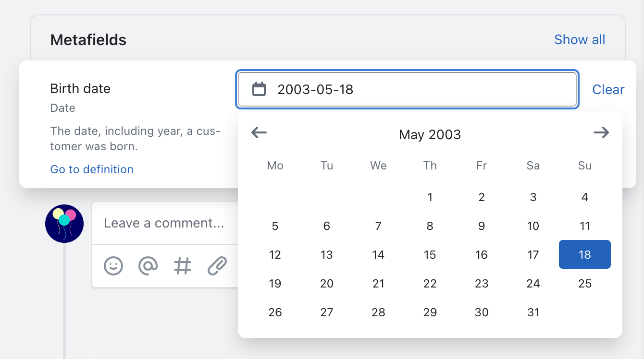Select May 12 in the calendar
Screen dimensions: 644x359
pos(275,254)
